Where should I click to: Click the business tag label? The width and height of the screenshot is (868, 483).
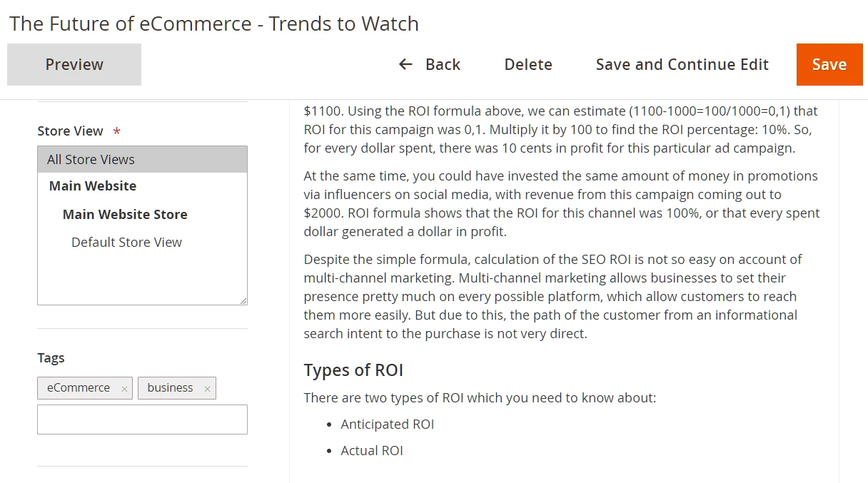pyautogui.click(x=170, y=387)
